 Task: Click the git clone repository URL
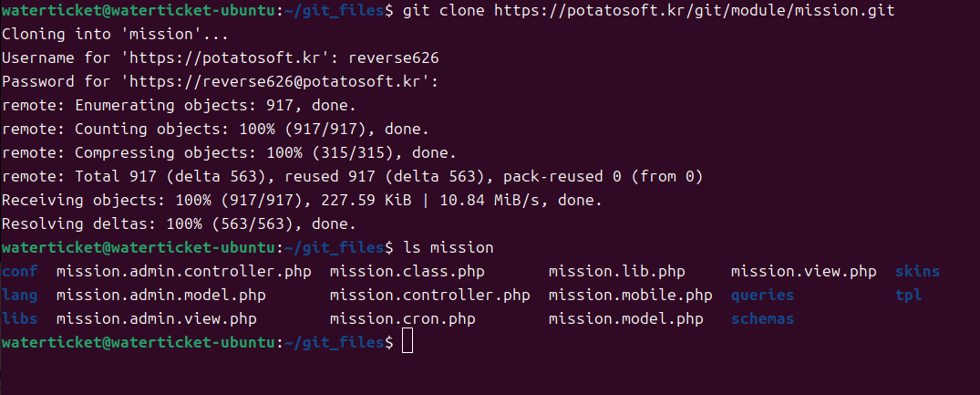(x=694, y=11)
